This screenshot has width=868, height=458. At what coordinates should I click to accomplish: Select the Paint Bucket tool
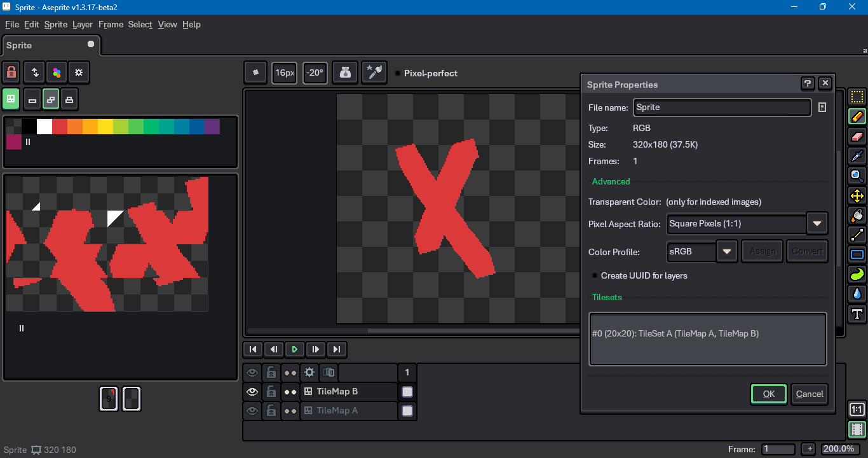tap(857, 215)
